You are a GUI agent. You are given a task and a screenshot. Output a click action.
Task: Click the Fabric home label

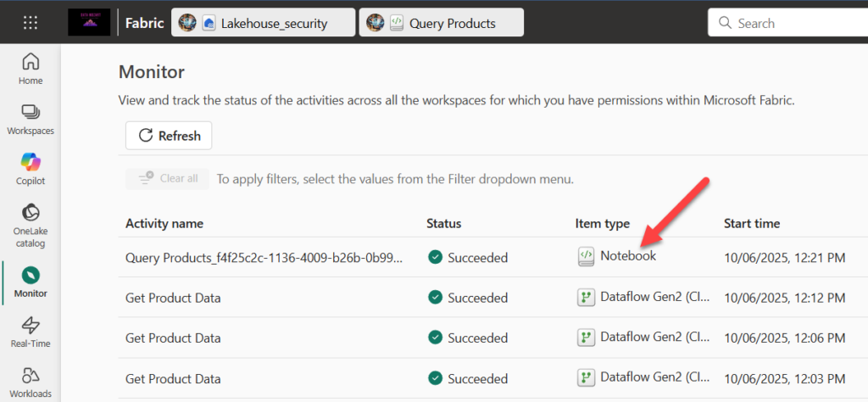(x=145, y=23)
